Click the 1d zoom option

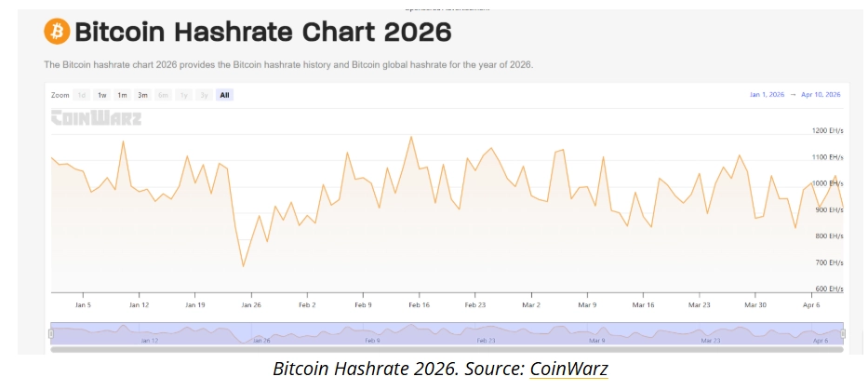coord(82,95)
